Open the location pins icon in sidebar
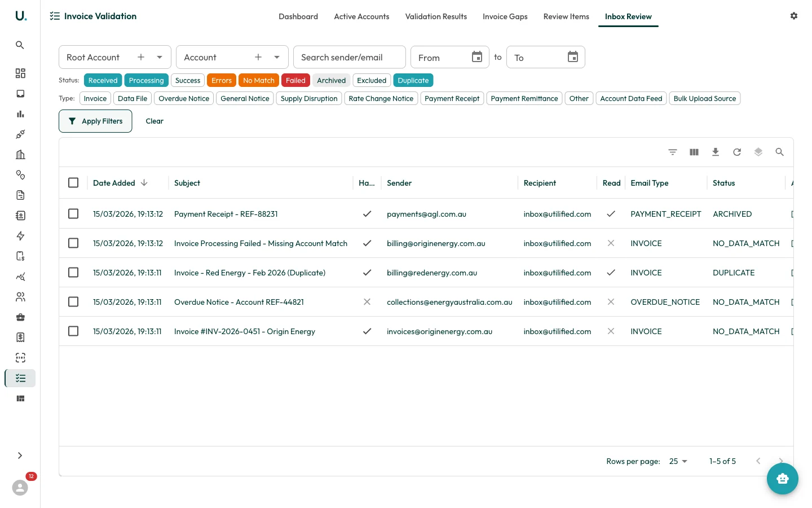 (20, 175)
